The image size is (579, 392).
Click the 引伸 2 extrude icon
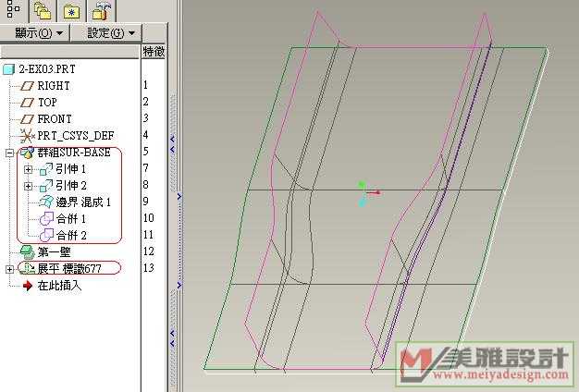point(46,186)
